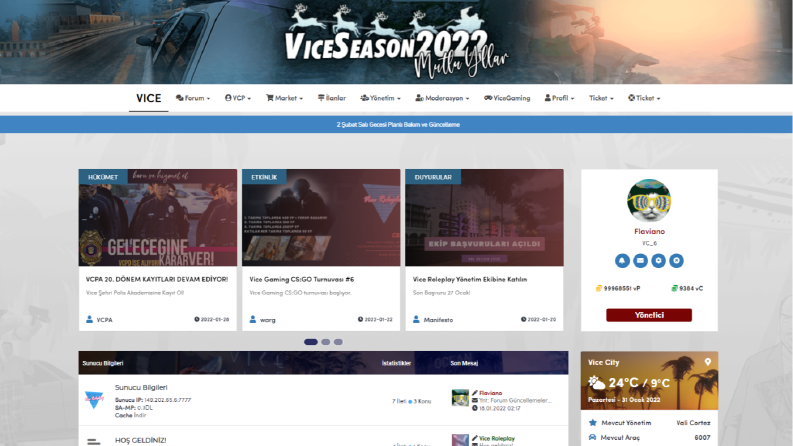Viewport: 793px width, 446px height.
Task: Expand the Moderasyon dropdown menu
Action: pos(443,98)
